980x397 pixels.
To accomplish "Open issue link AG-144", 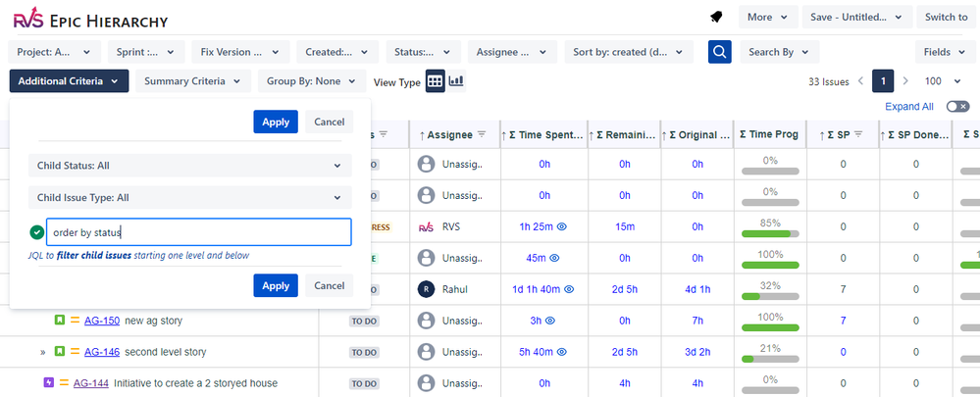I will point(91,383).
